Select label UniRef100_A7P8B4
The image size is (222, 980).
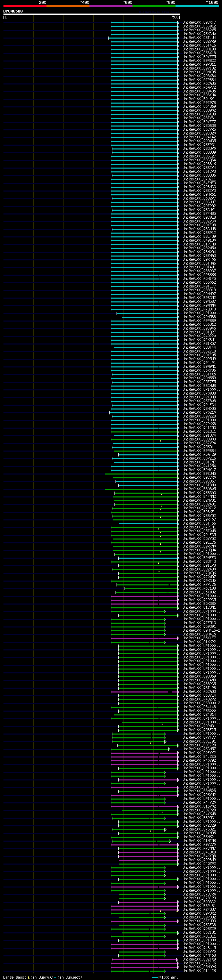(199, 80)
